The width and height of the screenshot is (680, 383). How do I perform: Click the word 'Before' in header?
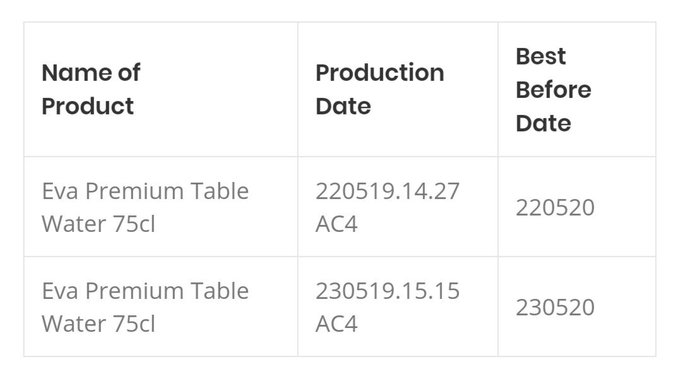click(553, 90)
